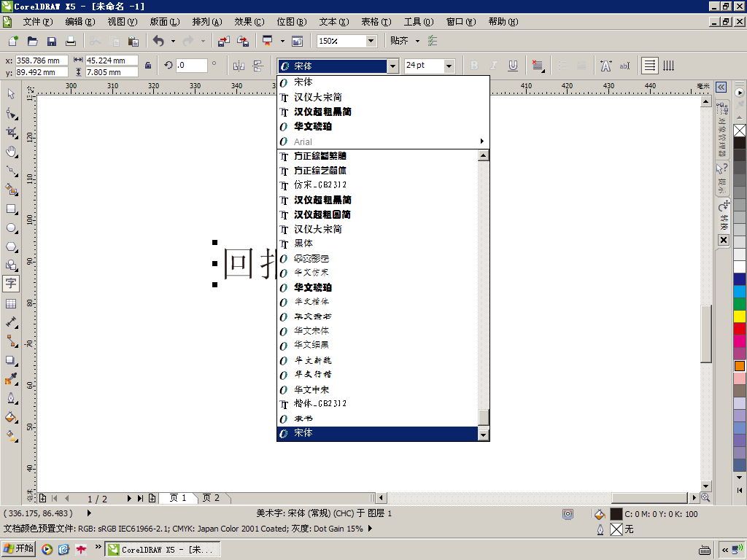Click the Open folder icon
Viewport: 747px width, 560px height.
pyautogui.click(x=32, y=41)
